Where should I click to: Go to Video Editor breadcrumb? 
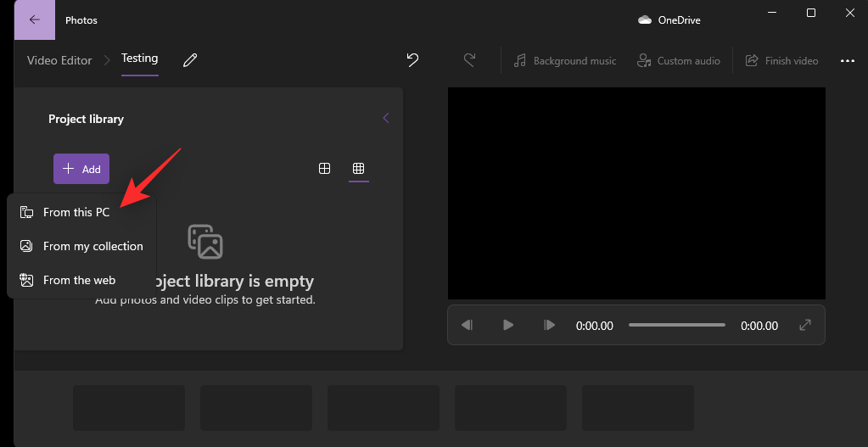(59, 60)
